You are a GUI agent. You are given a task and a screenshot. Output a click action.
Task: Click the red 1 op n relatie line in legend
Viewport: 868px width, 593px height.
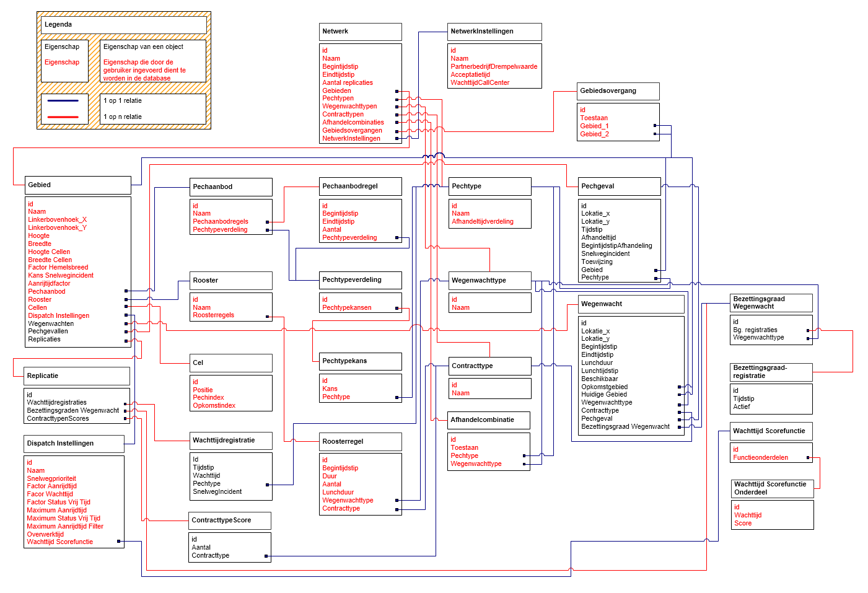[x=63, y=116]
